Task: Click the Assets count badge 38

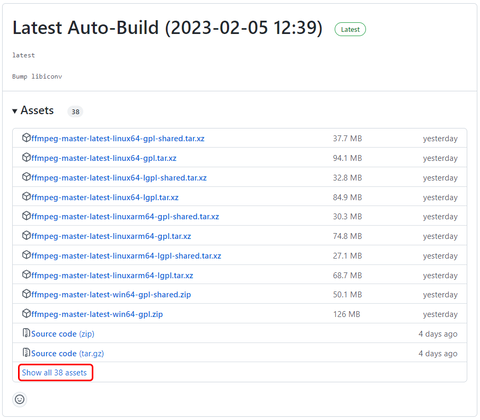Action: [x=75, y=112]
